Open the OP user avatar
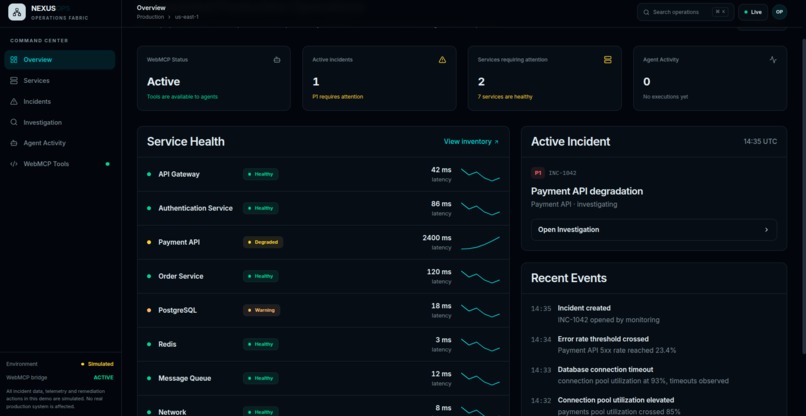The image size is (806, 416). pyautogui.click(x=779, y=12)
